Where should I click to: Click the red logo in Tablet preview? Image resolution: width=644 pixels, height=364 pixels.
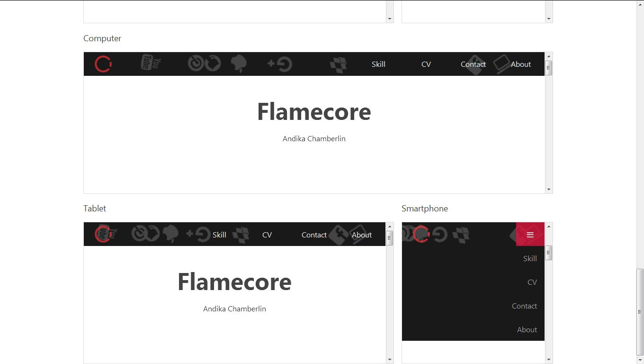(103, 234)
